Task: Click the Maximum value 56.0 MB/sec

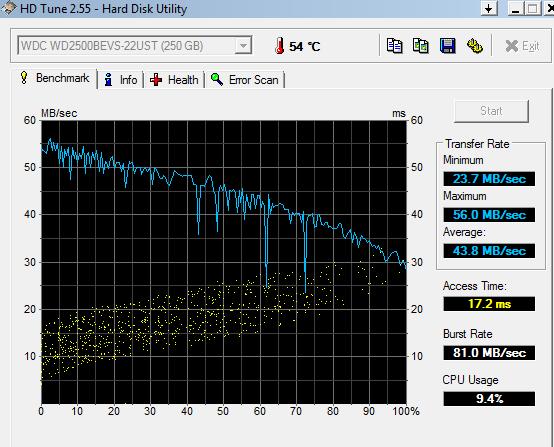Action: [x=489, y=215]
